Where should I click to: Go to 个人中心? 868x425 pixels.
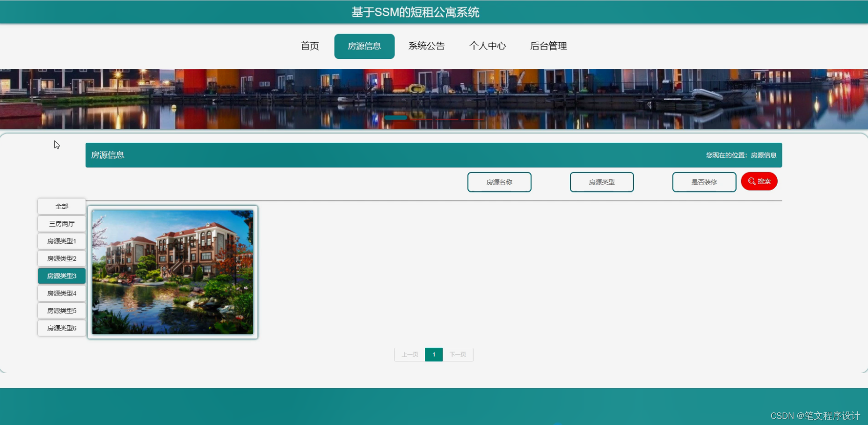(488, 46)
